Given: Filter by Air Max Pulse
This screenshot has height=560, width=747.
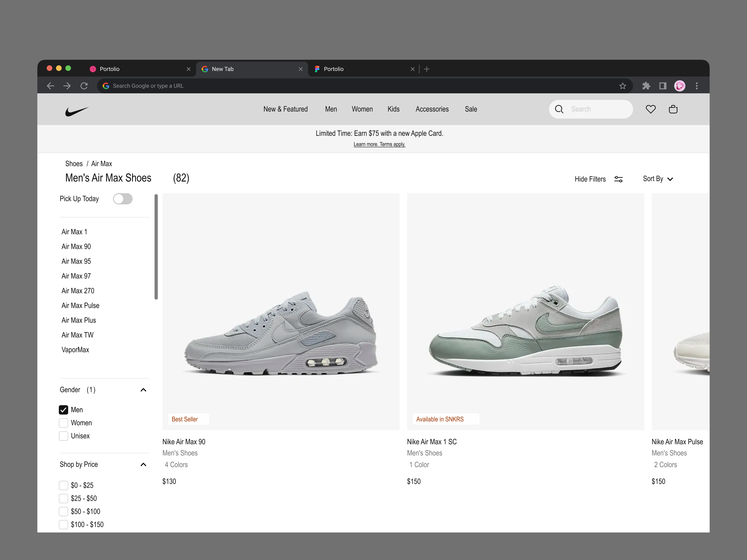Looking at the screenshot, I should (x=80, y=305).
